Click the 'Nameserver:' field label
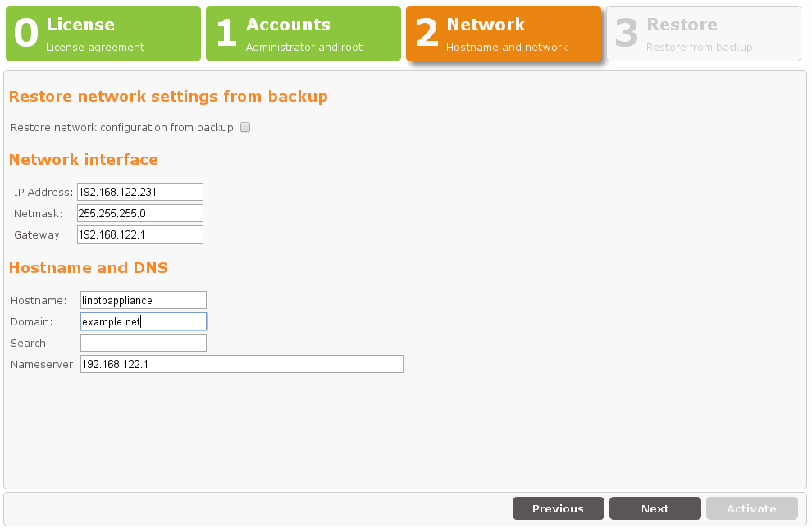 [x=43, y=364]
